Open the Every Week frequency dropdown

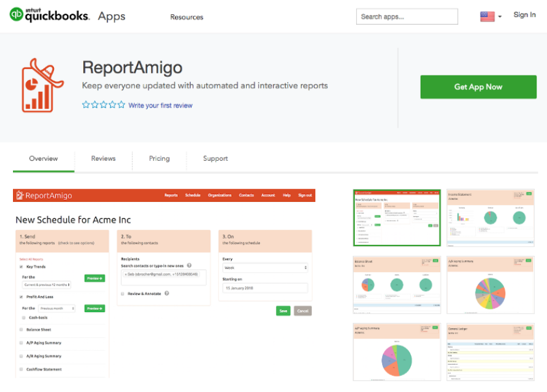point(265,268)
